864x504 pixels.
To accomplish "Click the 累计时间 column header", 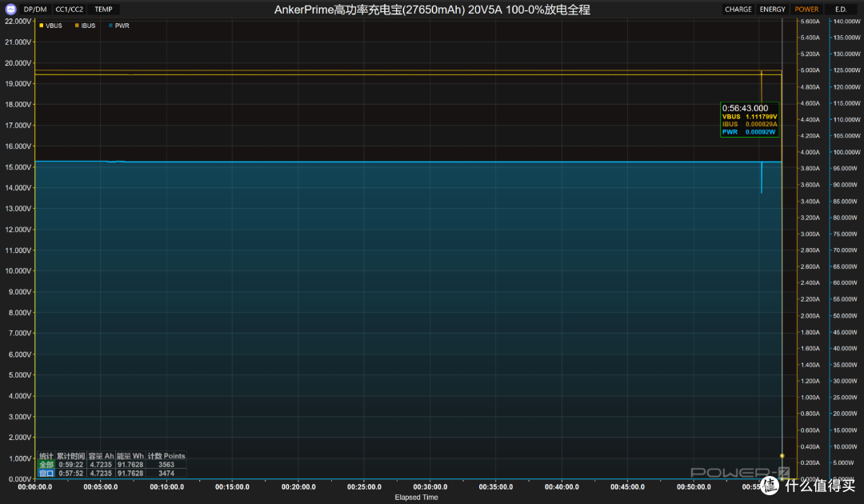I will click(71, 456).
